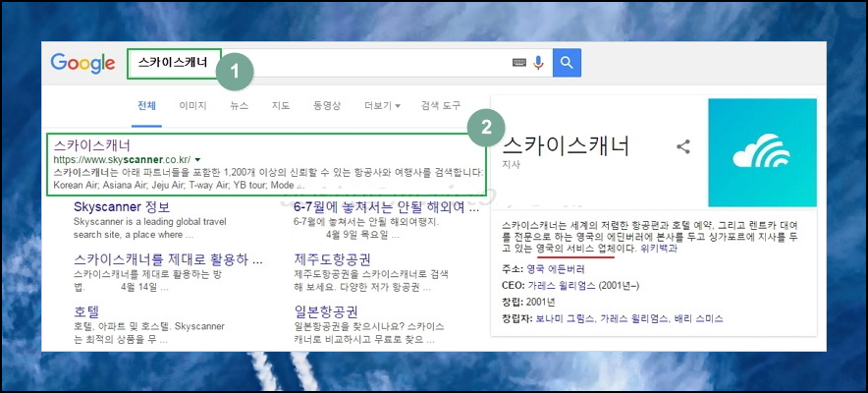Open the 호텔 sitelink

pyautogui.click(x=85, y=310)
